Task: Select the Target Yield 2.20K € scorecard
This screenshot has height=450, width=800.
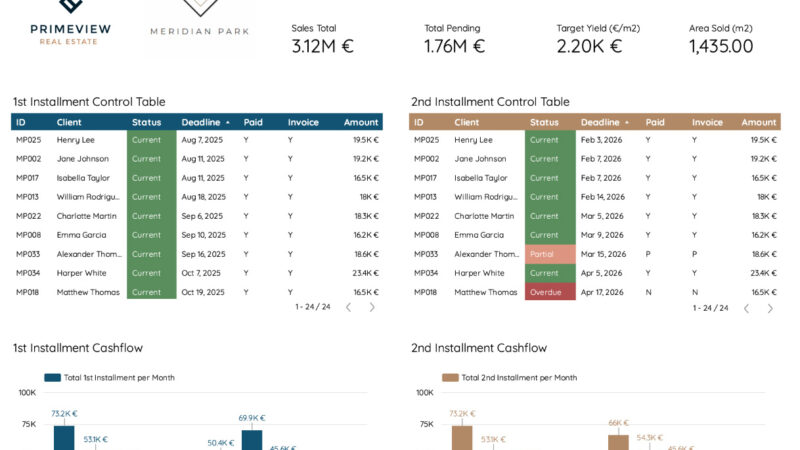Action: tap(598, 39)
